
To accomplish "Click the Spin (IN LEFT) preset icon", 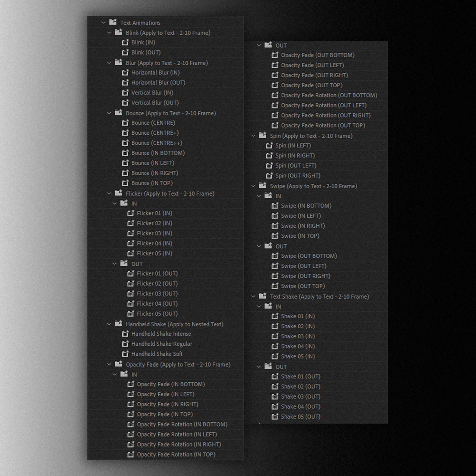I will (x=269, y=146).
